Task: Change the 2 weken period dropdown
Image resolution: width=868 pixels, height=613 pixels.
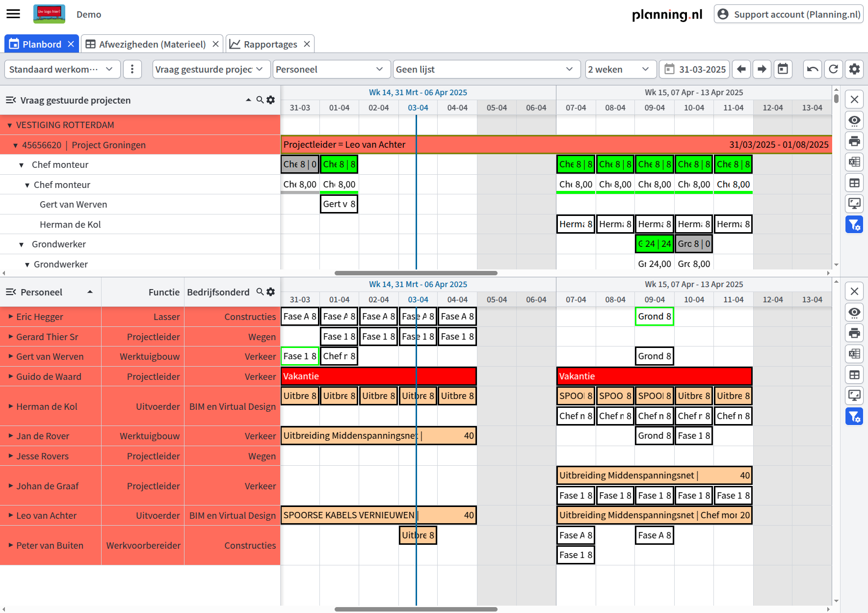Action: pyautogui.click(x=620, y=69)
